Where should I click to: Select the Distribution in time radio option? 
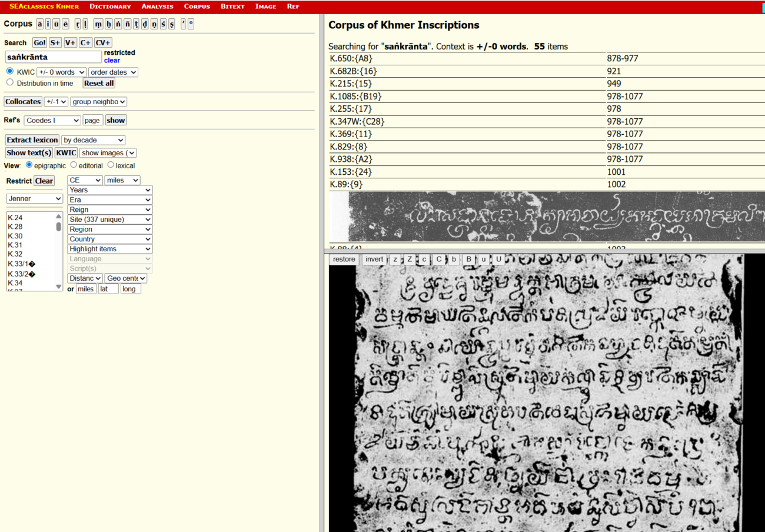point(10,82)
